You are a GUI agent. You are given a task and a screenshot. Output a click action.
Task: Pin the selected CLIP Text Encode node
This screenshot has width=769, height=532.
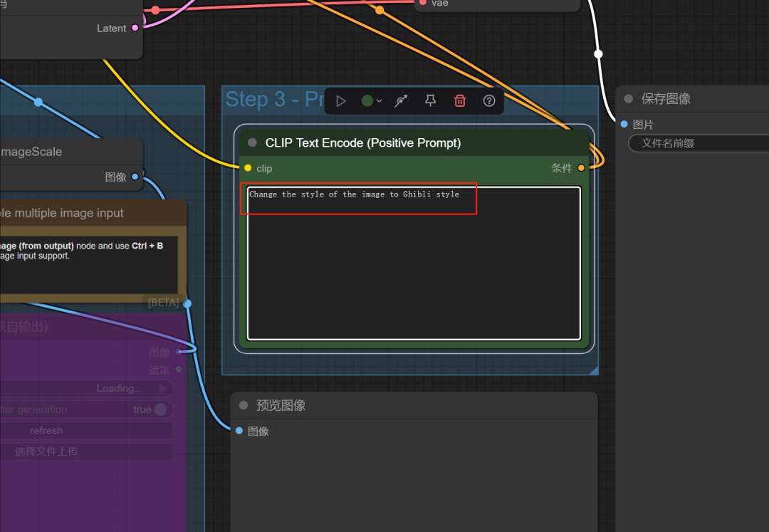coord(430,101)
